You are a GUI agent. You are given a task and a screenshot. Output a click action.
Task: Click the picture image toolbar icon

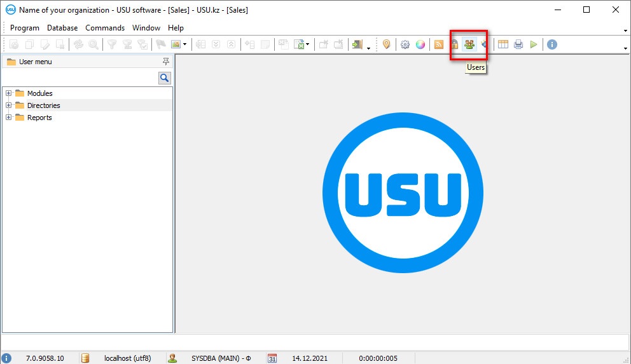click(x=176, y=44)
